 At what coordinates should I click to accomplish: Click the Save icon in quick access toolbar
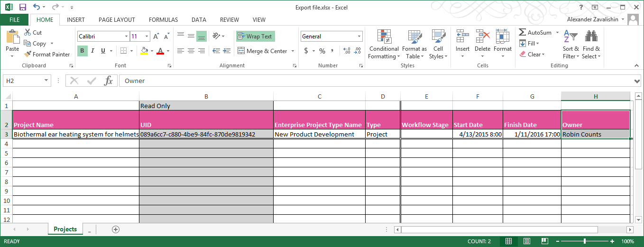click(22, 7)
